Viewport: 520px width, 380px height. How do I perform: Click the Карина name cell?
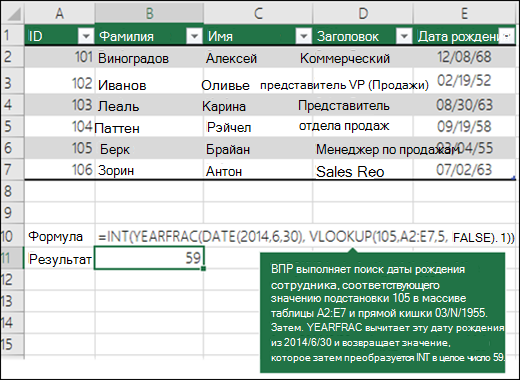(258, 105)
